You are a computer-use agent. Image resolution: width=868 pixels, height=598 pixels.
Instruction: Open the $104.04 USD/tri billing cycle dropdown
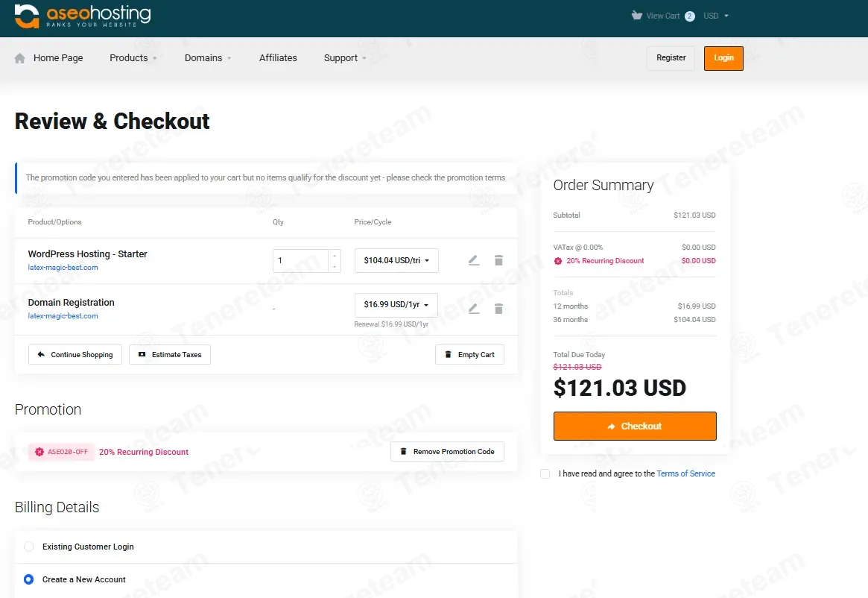click(x=396, y=260)
